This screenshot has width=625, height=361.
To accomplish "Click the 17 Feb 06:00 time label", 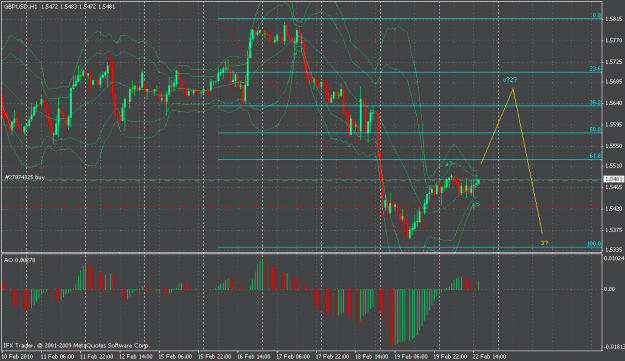I will [293, 356].
